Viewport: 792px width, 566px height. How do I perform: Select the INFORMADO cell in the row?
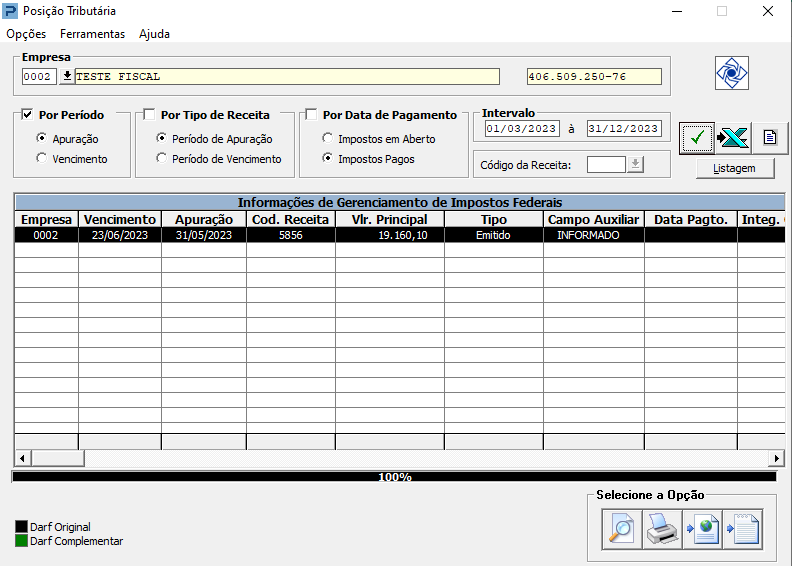tap(594, 235)
